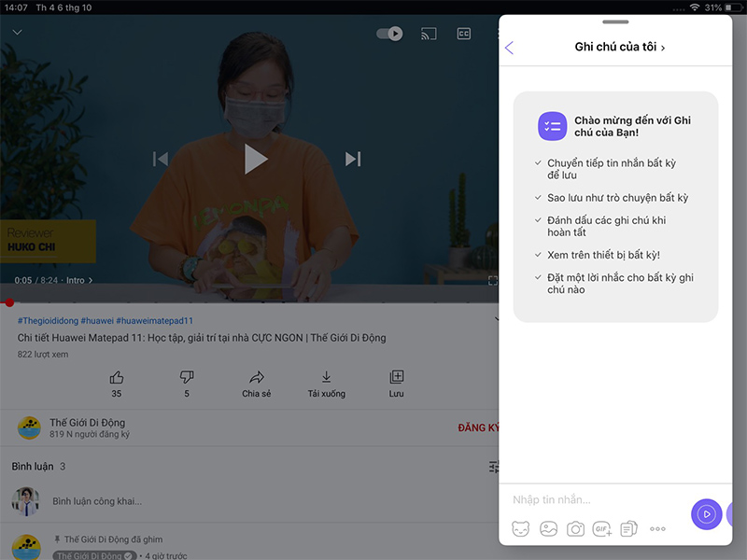The height and width of the screenshot is (560, 747).
Task: Open Thế Giới Di Động channel avatar
Action: pyautogui.click(x=29, y=427)
